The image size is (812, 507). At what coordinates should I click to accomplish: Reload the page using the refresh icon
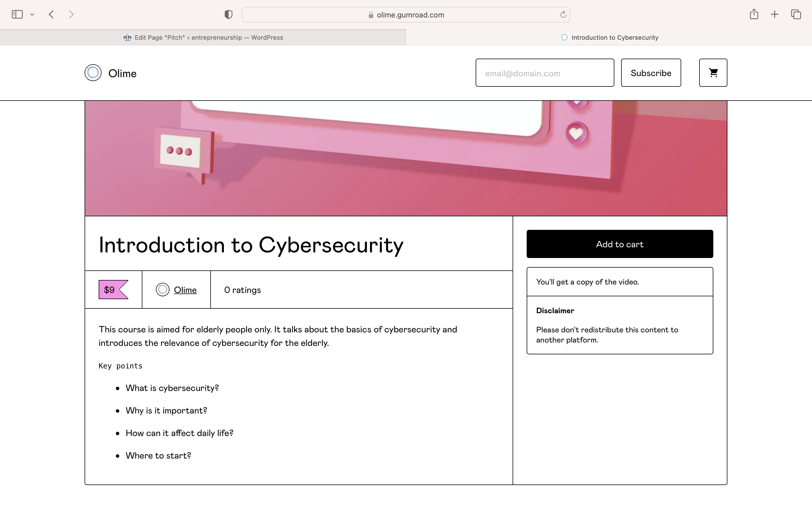coord(563,14)
